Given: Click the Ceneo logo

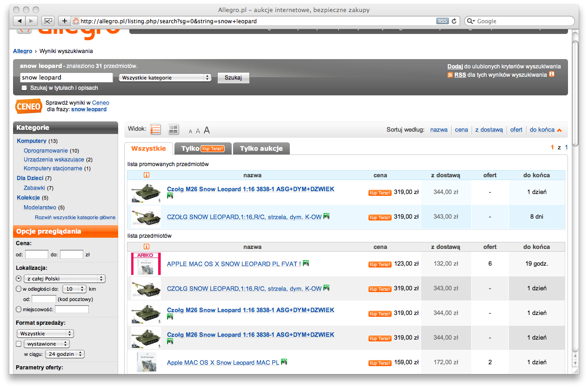Looking at the screenshot, I should tap(29, 107).
